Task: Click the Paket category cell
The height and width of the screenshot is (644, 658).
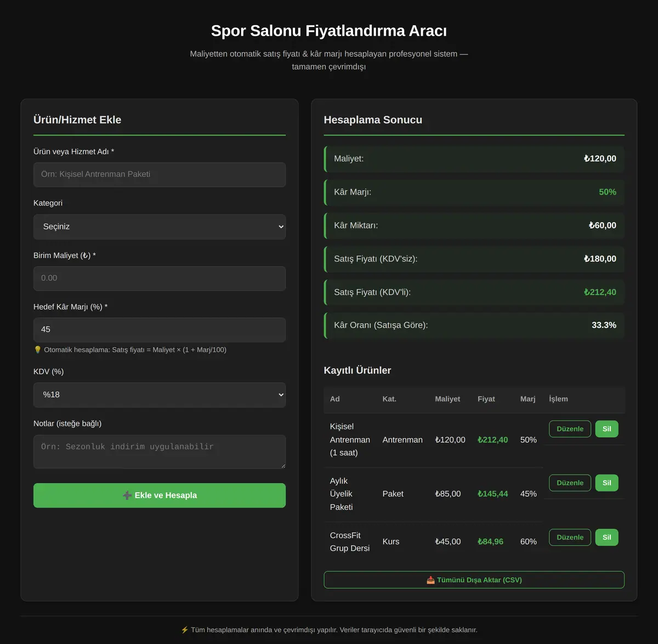Action: [393, 494]
